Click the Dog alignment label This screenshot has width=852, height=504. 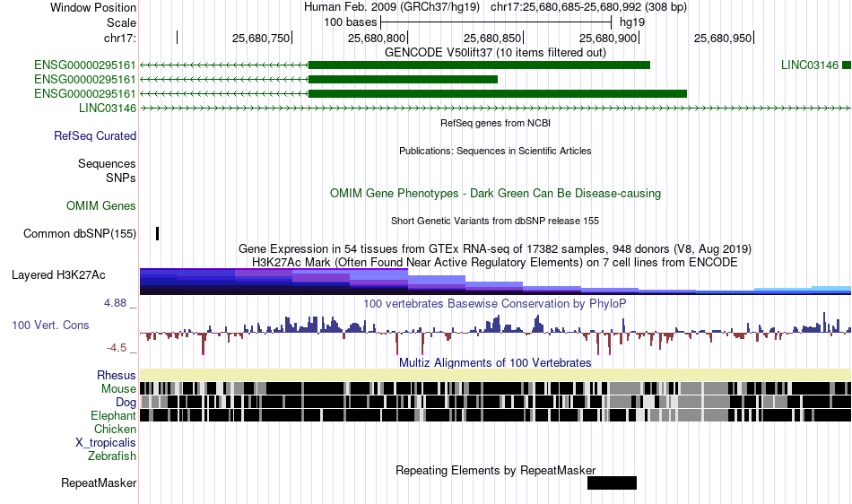[126, 403]
